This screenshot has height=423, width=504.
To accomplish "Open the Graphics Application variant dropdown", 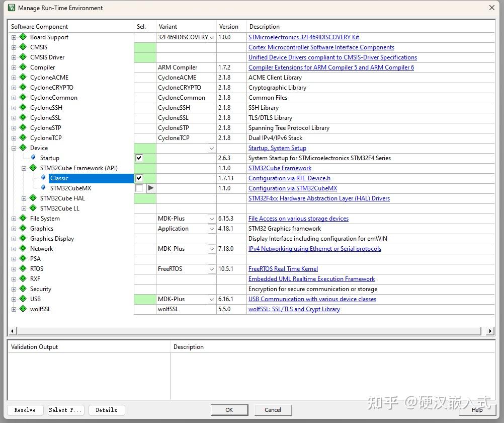I will tap(211, 229).
